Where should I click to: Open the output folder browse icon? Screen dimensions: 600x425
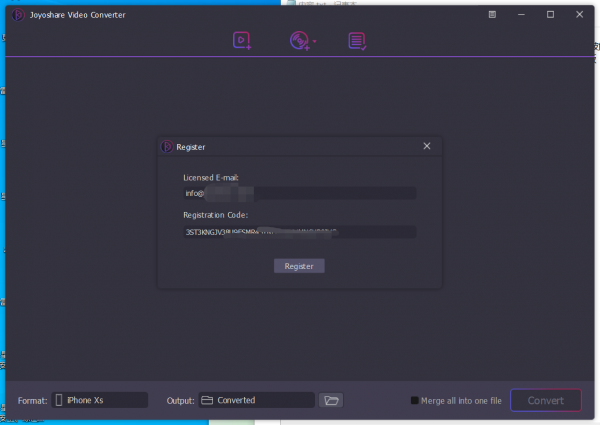click(331, 400)
